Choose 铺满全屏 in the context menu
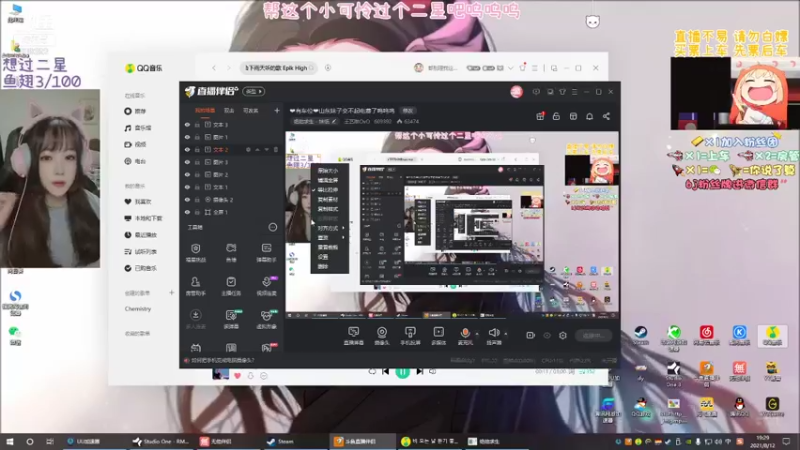 pyautogui.click(x=330, y=180)
